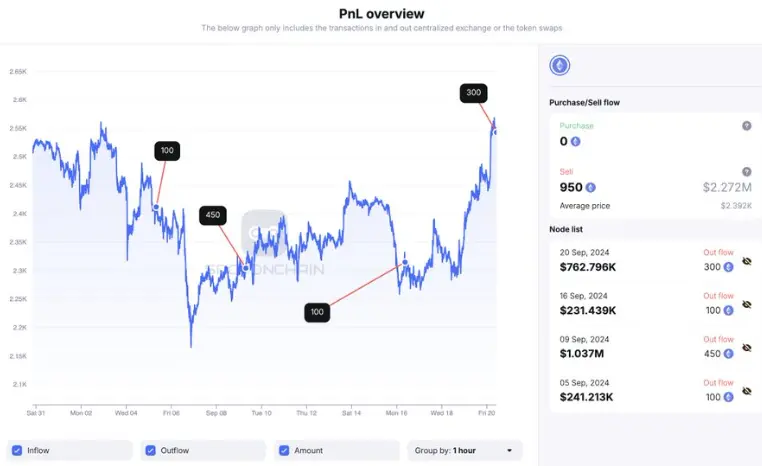Toggle visibility of the 05 Sep node
This screenshot has height=466, width=762.
pyautogui.click(x=746, y=391)
